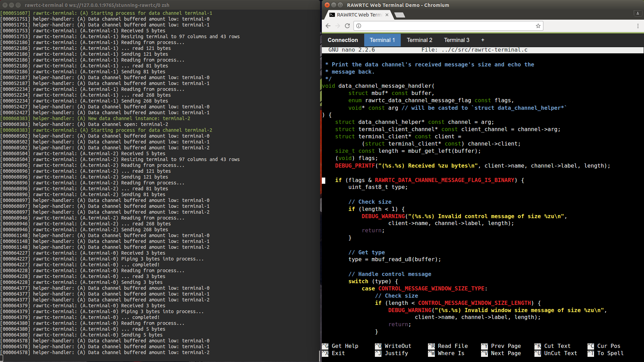Click 'Starting process for data channel terminal-2' log line
The height and width of the screenshot is (362, 644).
[106, 130]
